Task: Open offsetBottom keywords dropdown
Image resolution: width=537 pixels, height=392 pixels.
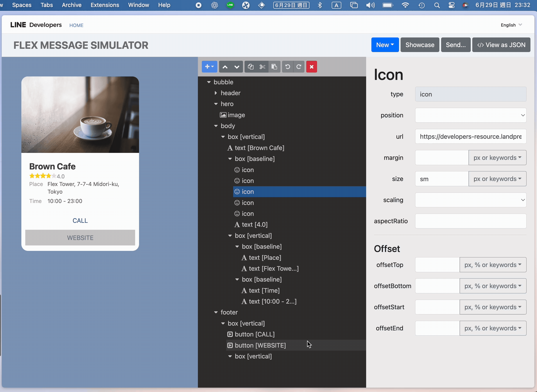Action: [493, 286]
